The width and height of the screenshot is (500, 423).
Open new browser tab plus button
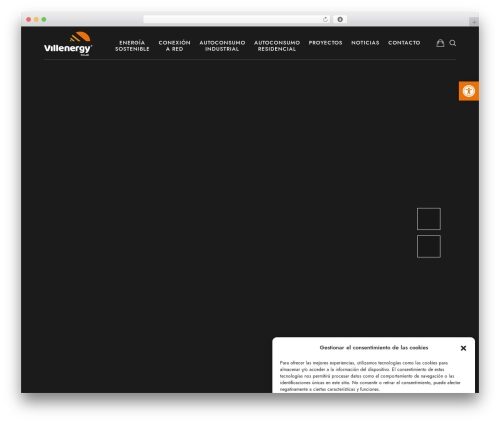click(x=474, y=22)
